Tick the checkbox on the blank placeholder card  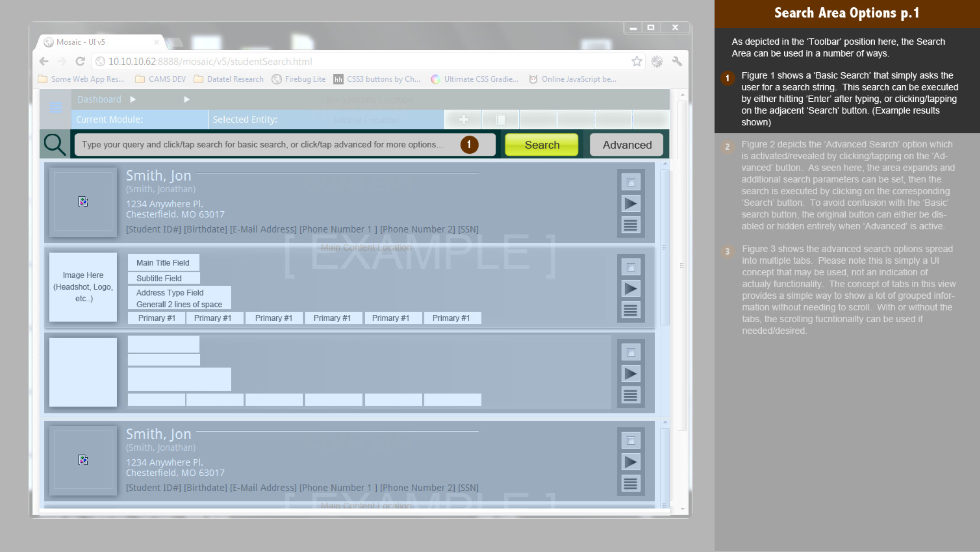(x=631, y=352)
